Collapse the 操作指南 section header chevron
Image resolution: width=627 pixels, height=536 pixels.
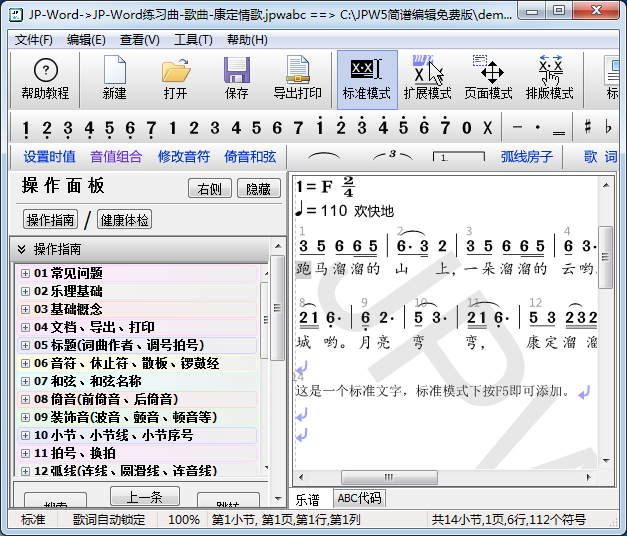[x=22, y=249]
